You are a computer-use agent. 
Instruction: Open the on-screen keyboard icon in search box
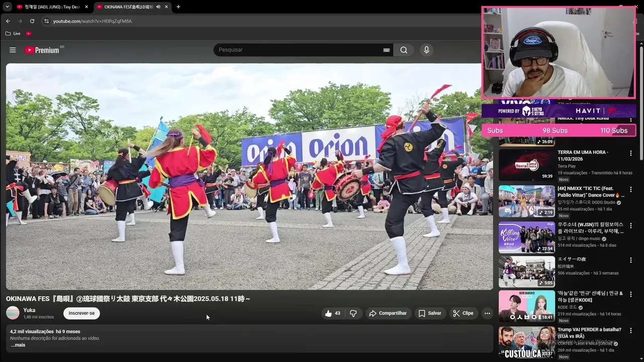[x=386, y=50]
